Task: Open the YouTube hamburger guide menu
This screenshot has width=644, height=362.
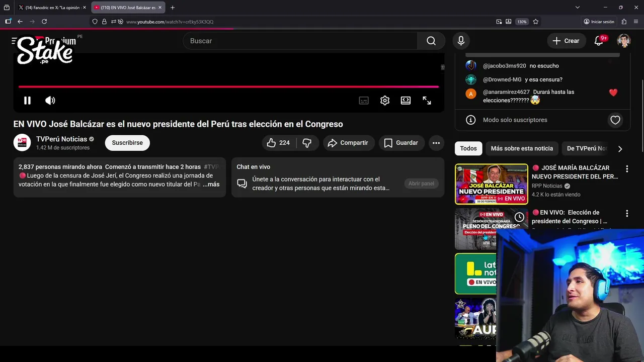Action: (x=15, y=41)
